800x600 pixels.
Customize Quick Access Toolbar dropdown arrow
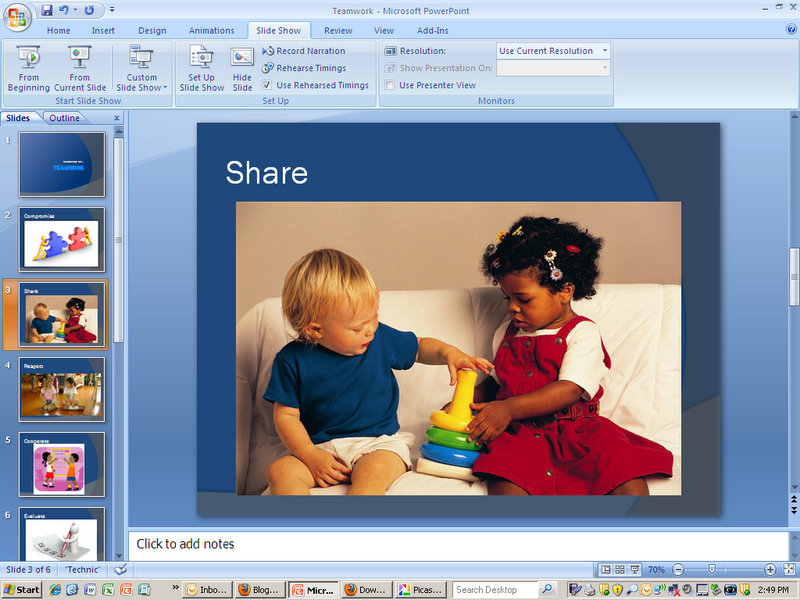tap(112, 10)
